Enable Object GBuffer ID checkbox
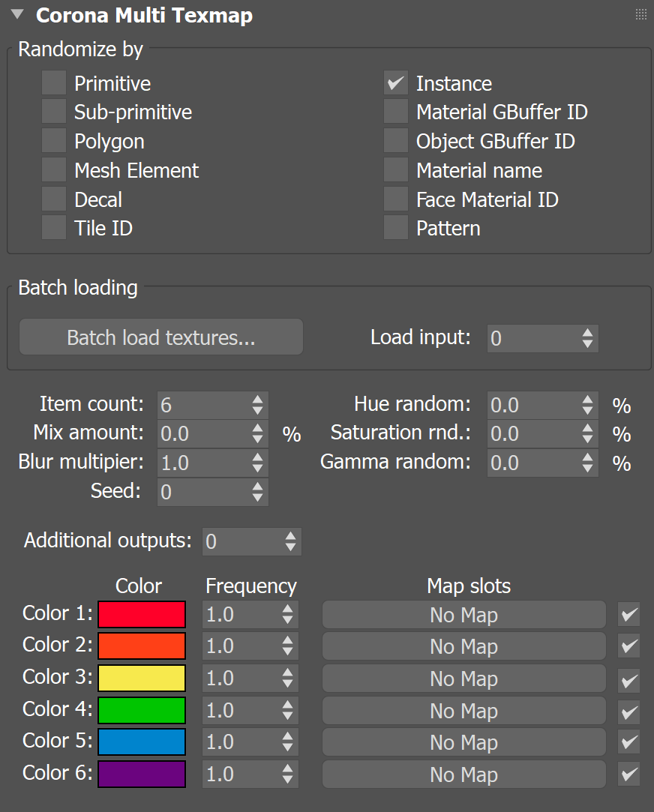The width and height of the screenshot is (654, 812). 396,141
